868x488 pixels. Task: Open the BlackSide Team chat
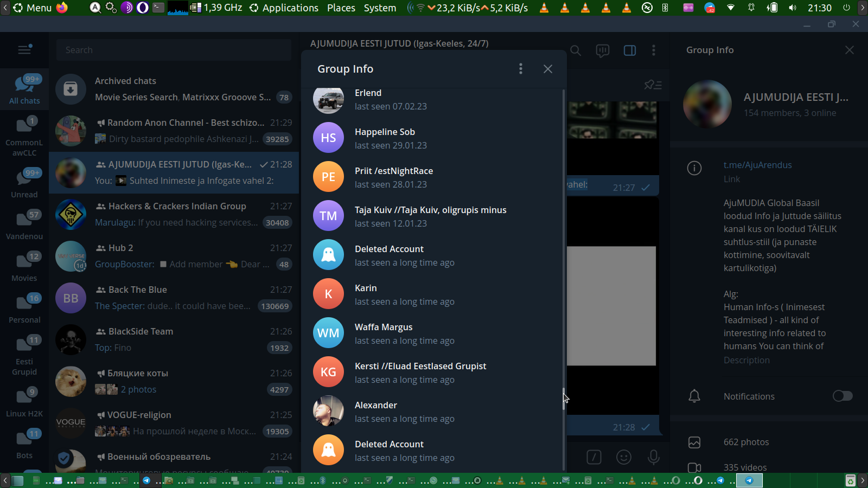click(174, 339)
